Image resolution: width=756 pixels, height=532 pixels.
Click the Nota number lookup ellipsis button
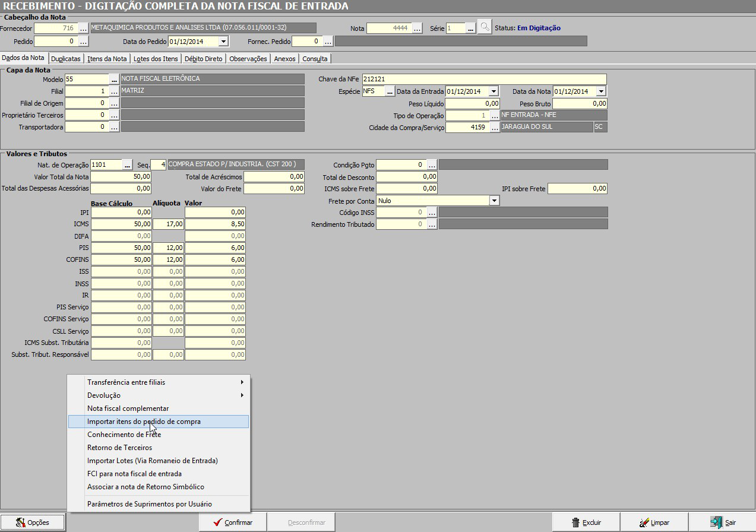(x=417, y=28)
